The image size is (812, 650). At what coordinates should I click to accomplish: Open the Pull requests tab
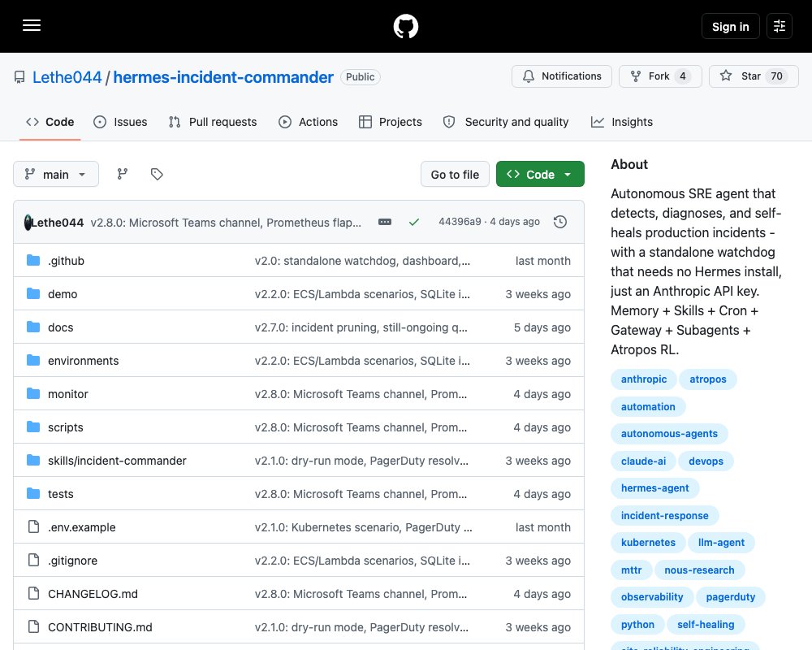coord(212,122)
